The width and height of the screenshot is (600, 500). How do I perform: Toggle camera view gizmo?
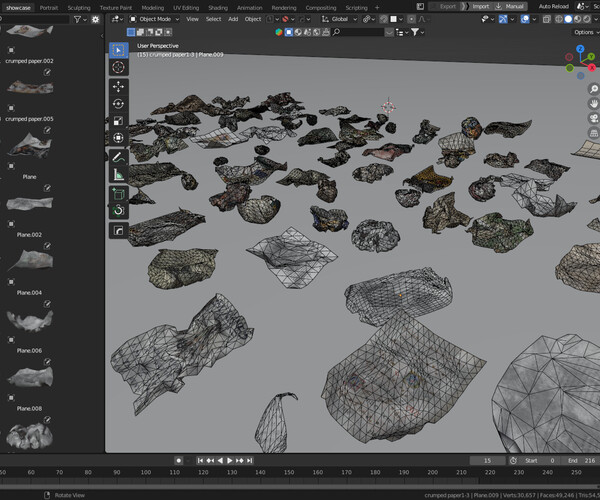click(593, 118)
